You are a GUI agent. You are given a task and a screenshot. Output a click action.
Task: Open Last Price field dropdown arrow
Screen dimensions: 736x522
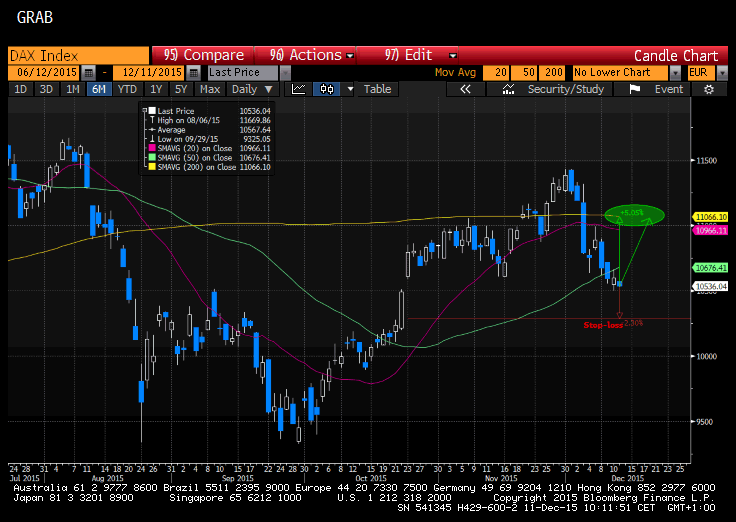(x=285, y=73)
